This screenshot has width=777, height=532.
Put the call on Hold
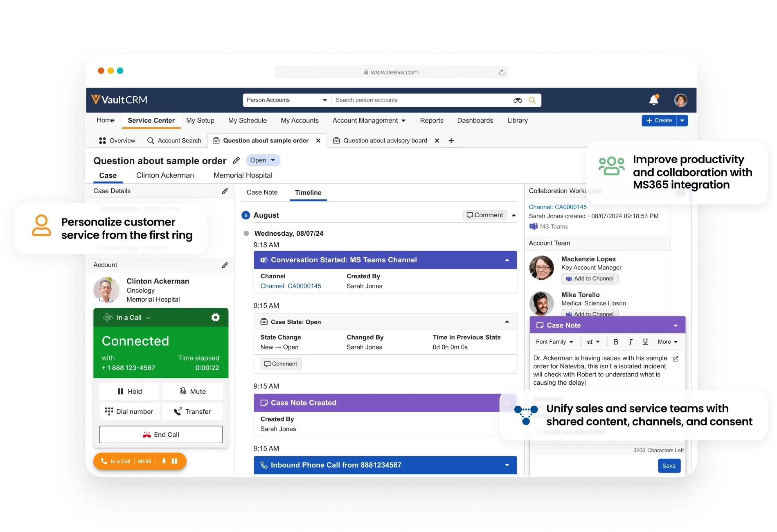[x=129, y=392]
